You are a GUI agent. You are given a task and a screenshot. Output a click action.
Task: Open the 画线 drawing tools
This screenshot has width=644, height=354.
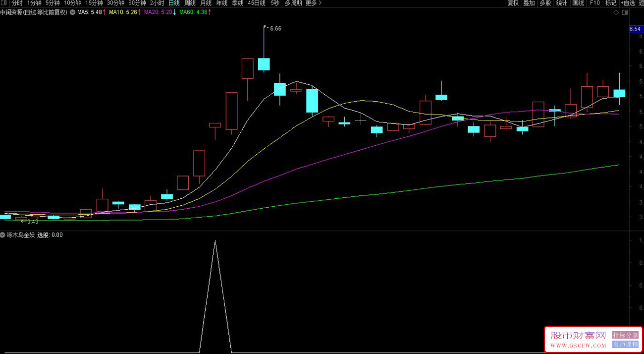click(578, 3)
